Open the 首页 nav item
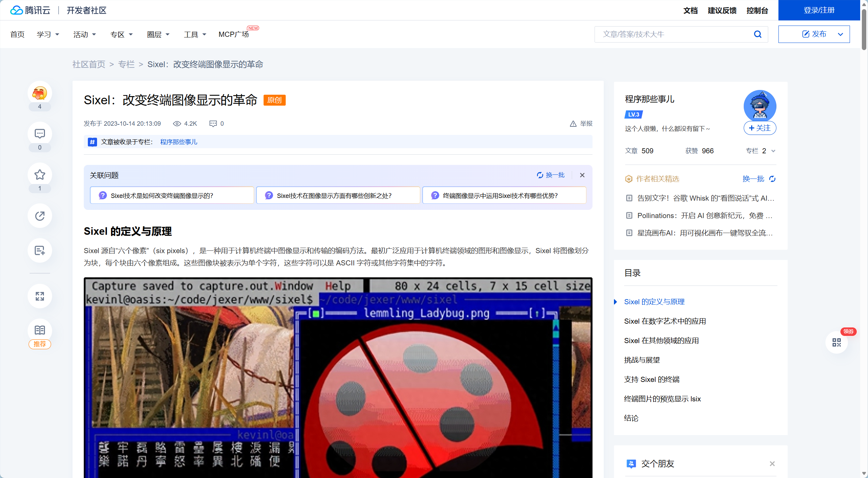 (x=17, y=34)
